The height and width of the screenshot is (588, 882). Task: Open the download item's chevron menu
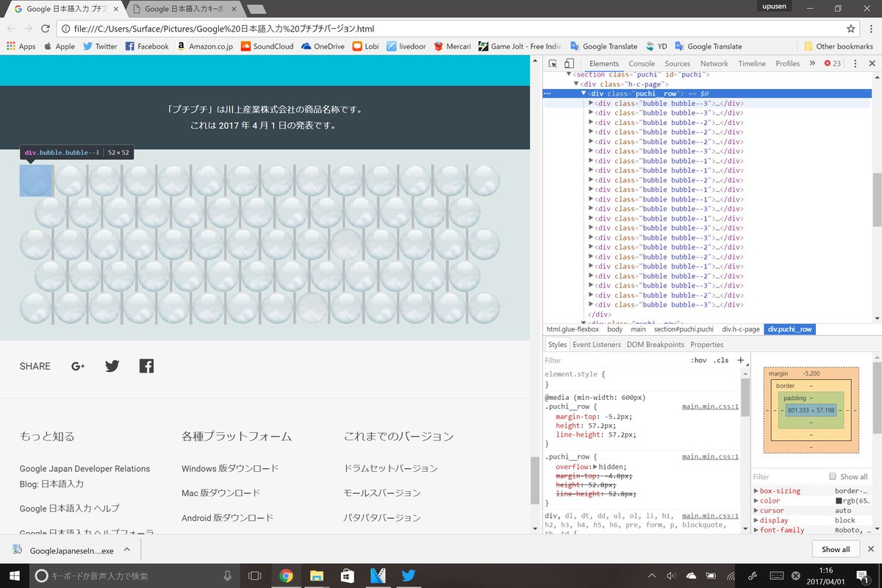click(127, 550)
